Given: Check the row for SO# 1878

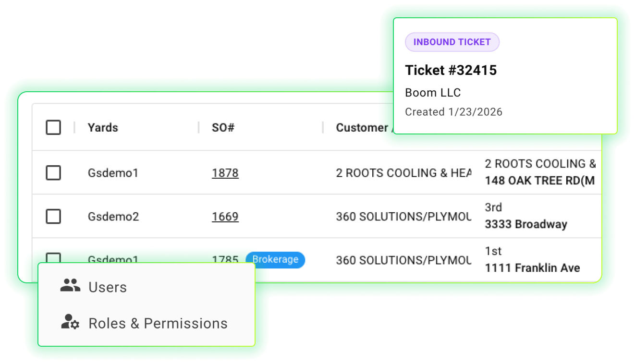Looking at the screenshot, I should [x=53, y=173].
